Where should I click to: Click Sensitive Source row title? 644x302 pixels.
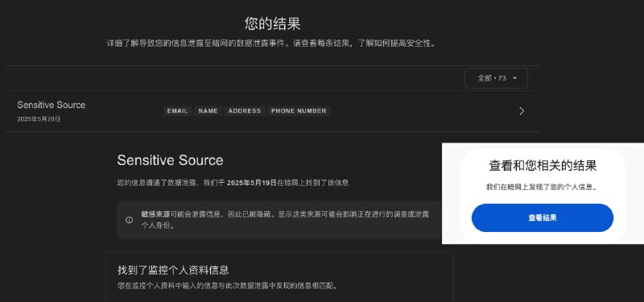pyautogui.click(x=52, y=105)
